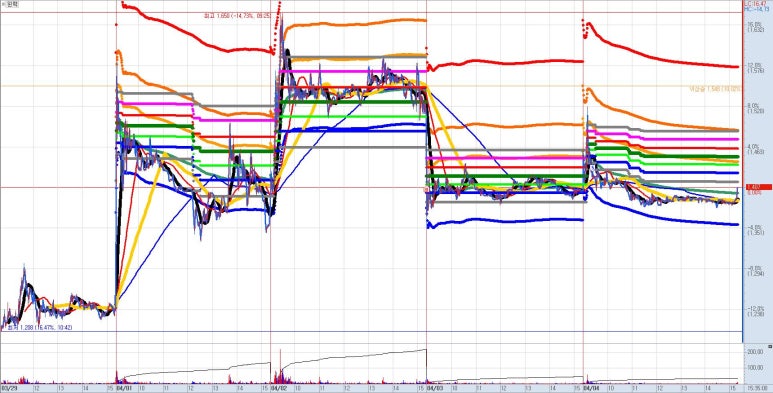Click the 15:35:00 time readout at bottom right
The image size is (773, 393).
(x=758, y=389)
